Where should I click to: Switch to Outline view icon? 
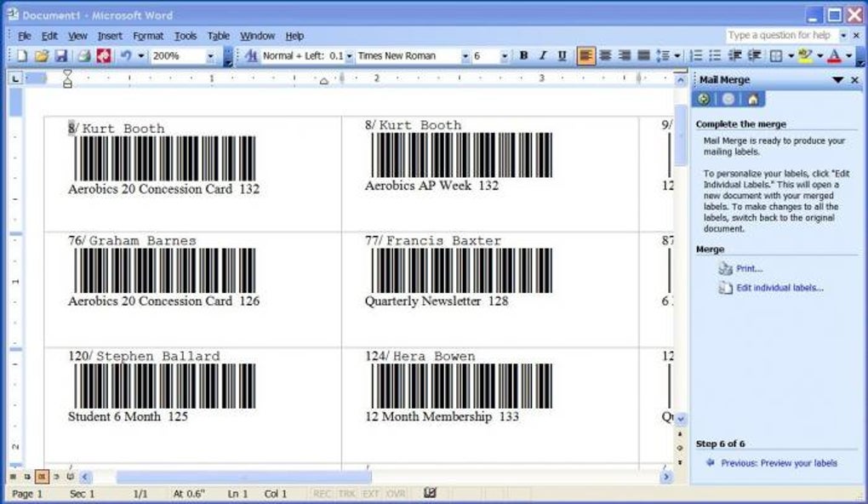[56, 476]
